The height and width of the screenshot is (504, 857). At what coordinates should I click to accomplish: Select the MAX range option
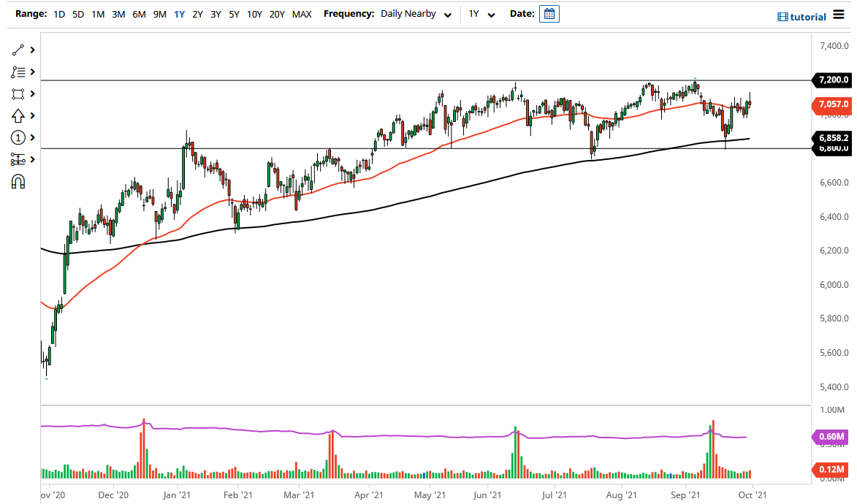tap(301, 13)
